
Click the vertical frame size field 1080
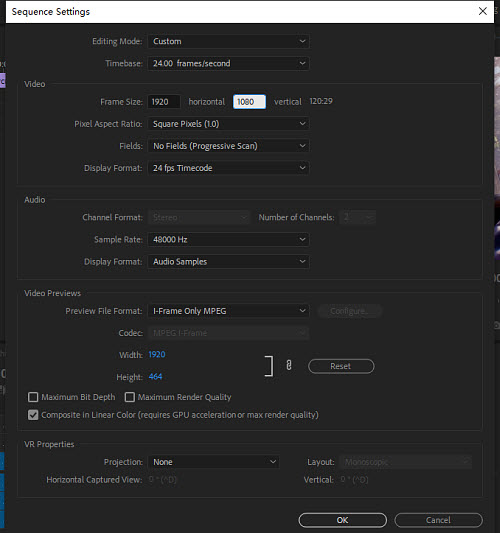249,102
